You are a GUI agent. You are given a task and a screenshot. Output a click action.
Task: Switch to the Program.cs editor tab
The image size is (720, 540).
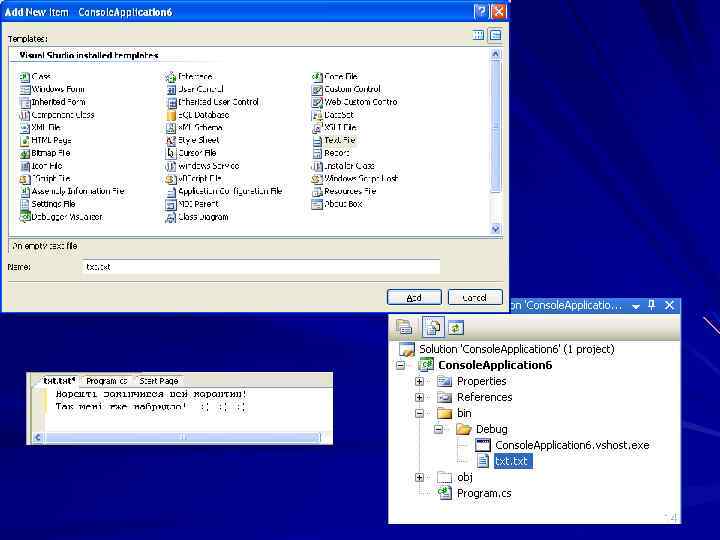point(107,381)
